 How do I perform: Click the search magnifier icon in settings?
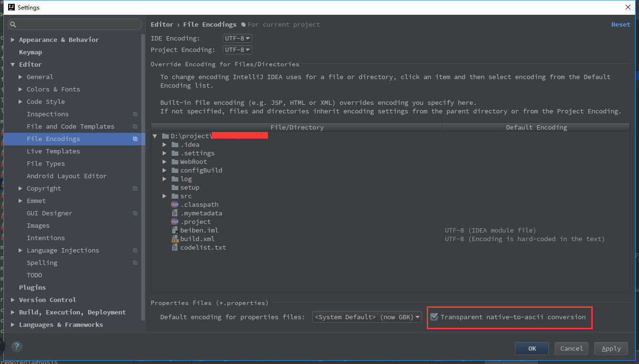[x=13, y=24]
